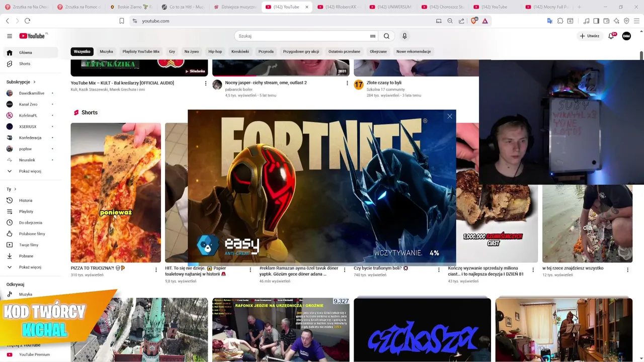
Task: Open more options for YouTube Mix KULT video
Action: tap(205, 83)
